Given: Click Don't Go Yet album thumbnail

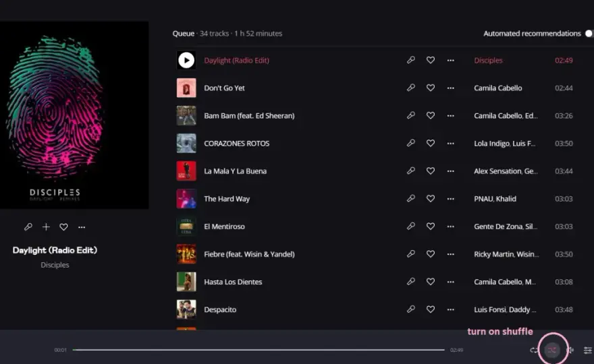Looking at the screenshot, I should tap(186, 88).
